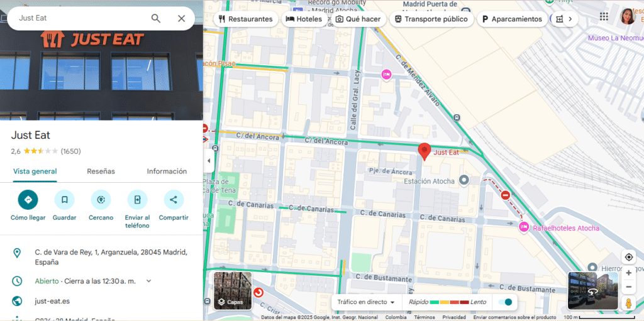Click the Colombia footer link
Screen dimensions: 644x321
pyautogui.click(x=396, y=317)
